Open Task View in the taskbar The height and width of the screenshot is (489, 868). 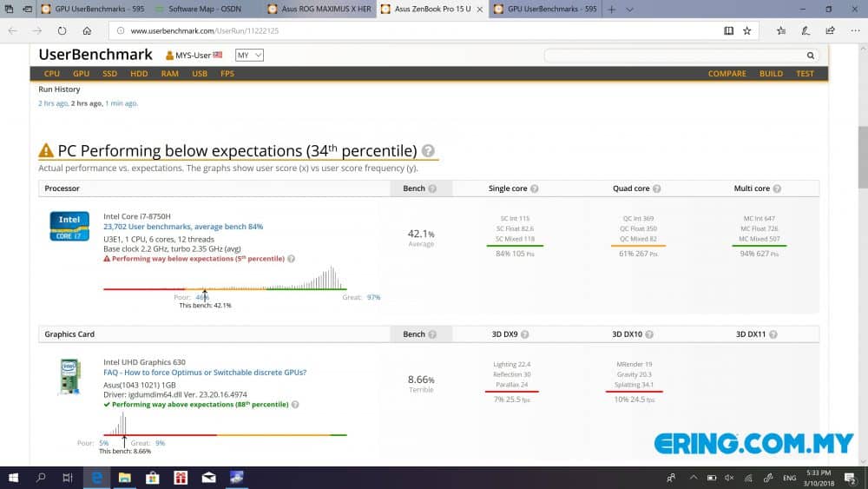[68, 478]
